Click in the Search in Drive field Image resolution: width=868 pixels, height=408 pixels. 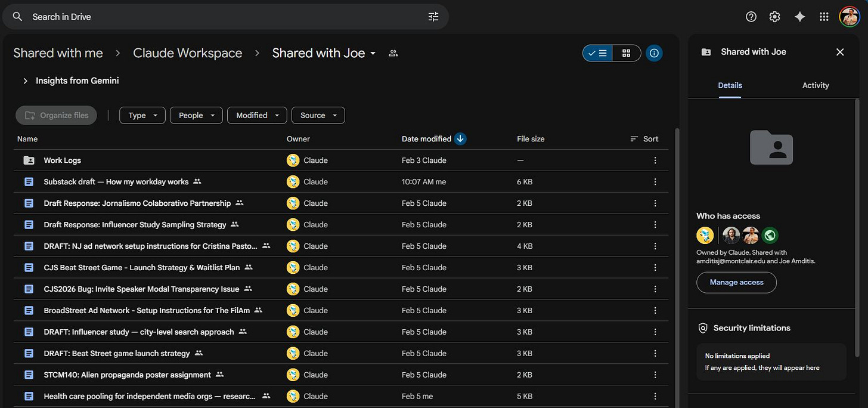coord(225,17)
